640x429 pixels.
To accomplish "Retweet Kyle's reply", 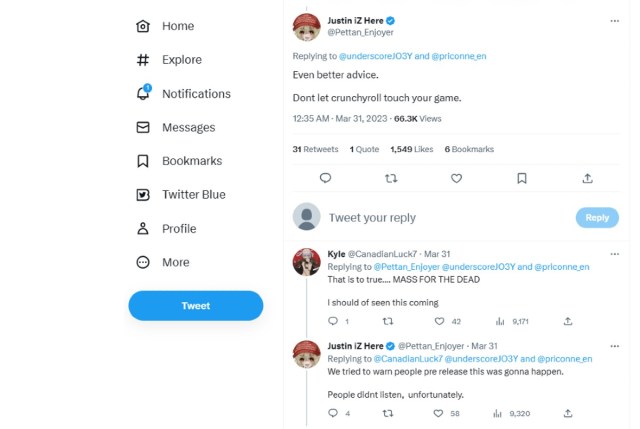I will pyautogui.click(x=388, y=321).
